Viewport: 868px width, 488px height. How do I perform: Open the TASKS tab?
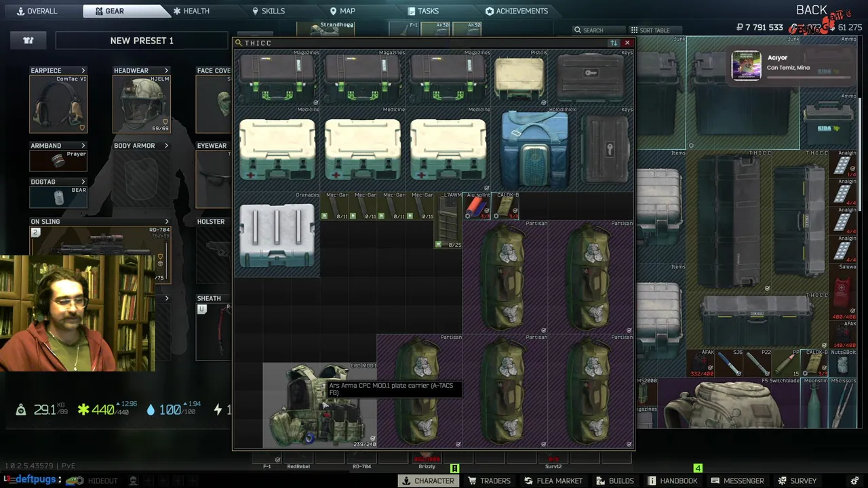(x=423, y=11)
